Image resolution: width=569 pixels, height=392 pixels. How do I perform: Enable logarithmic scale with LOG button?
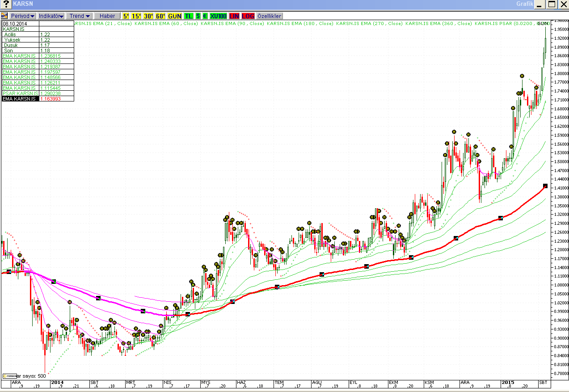(x=248, y=16)
